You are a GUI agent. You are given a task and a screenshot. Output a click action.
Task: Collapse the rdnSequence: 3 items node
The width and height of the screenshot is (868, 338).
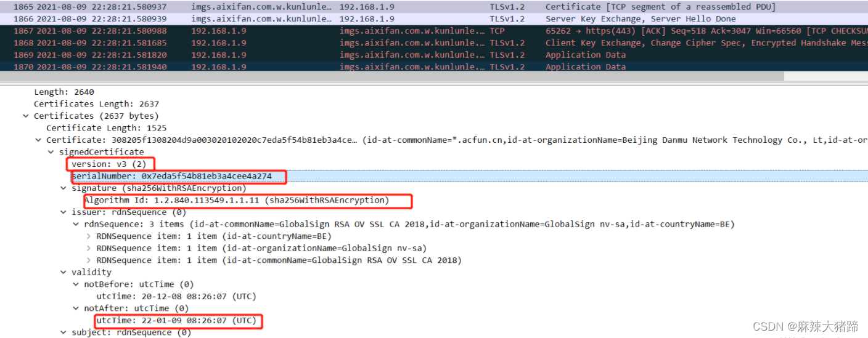[x=76, y=224]
